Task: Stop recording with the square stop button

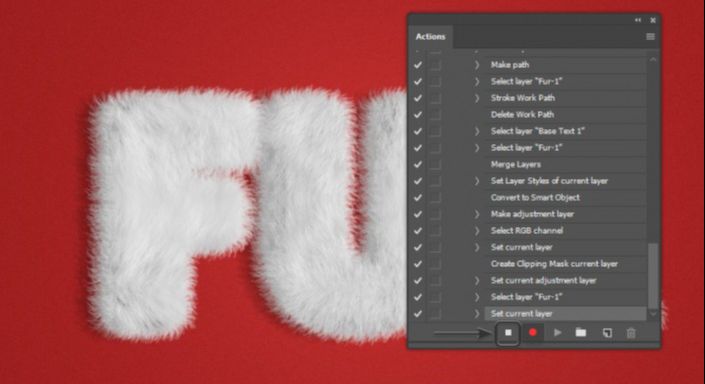Action: (x=508, y=333)
